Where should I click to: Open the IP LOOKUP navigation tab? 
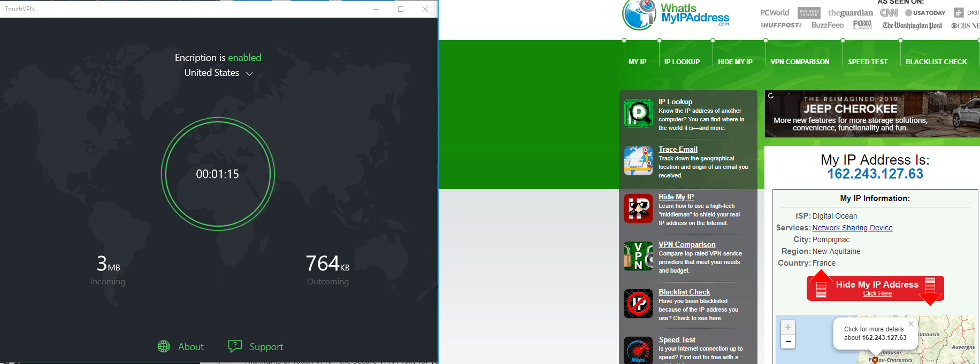coord(682,62)
